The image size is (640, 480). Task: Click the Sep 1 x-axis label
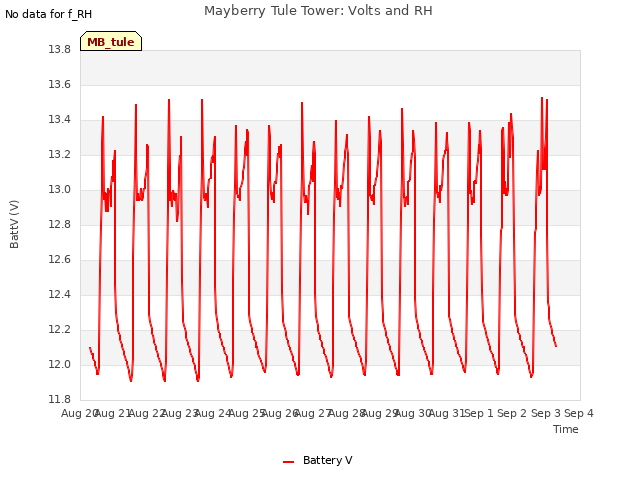[x=479, y=413]
